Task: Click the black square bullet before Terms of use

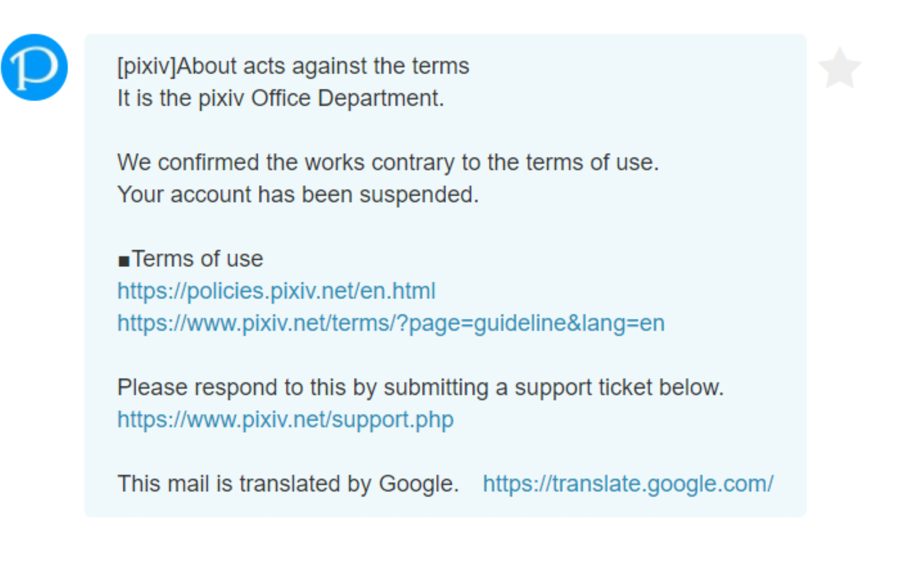Action: pos(124,261)
